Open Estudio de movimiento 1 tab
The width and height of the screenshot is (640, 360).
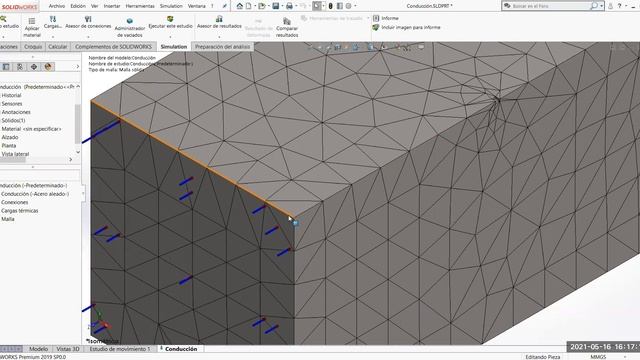(x=120, y=349)
